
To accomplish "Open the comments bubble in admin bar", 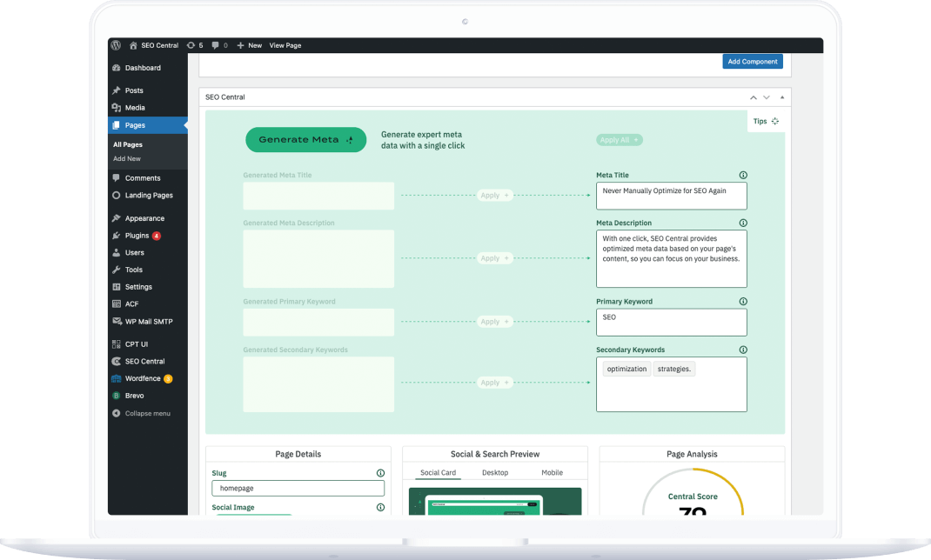I will click(215, 45).
